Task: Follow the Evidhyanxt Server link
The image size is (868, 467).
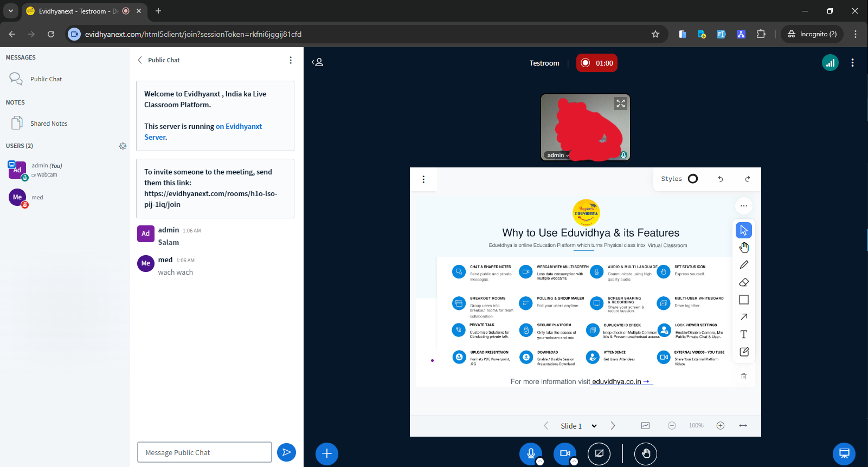Action: tap(203, 132)
